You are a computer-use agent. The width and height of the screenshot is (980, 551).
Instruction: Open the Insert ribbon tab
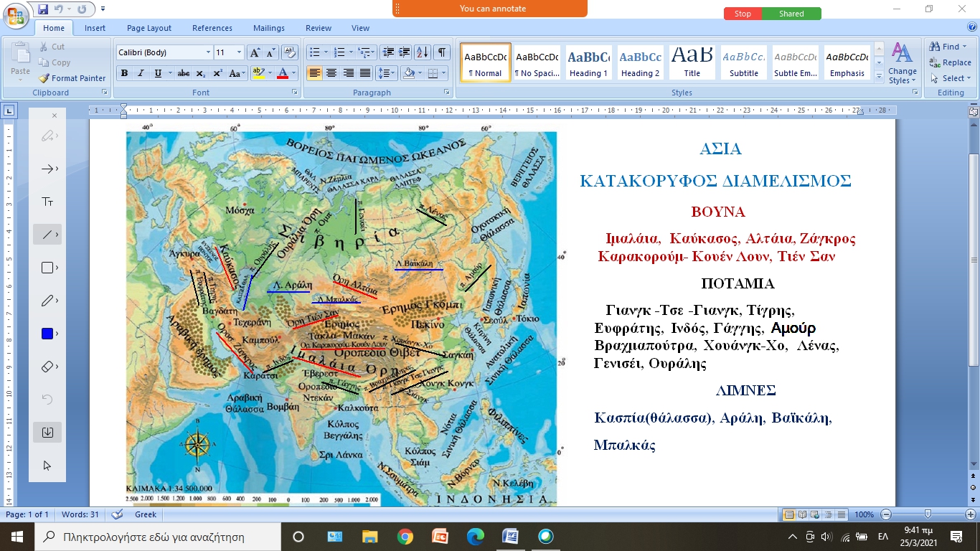[x=95, y=28]
